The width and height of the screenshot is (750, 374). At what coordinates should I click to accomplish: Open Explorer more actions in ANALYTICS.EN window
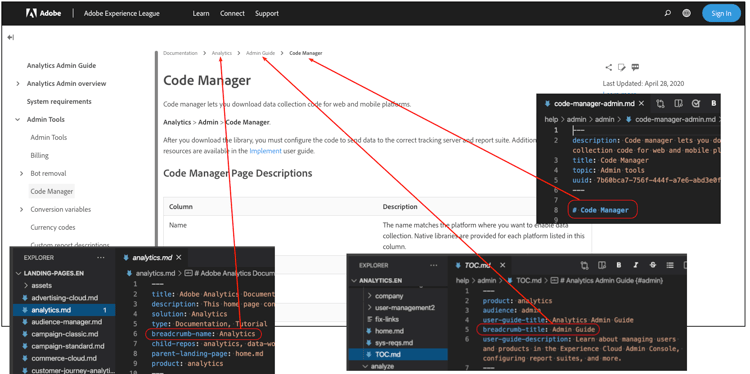coord(433,265)
